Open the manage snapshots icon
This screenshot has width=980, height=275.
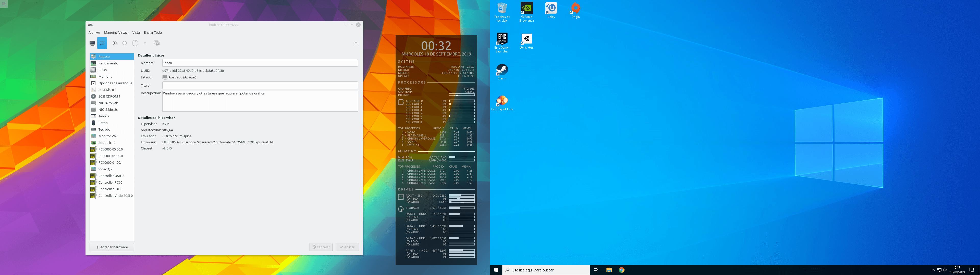pos(157,43)
